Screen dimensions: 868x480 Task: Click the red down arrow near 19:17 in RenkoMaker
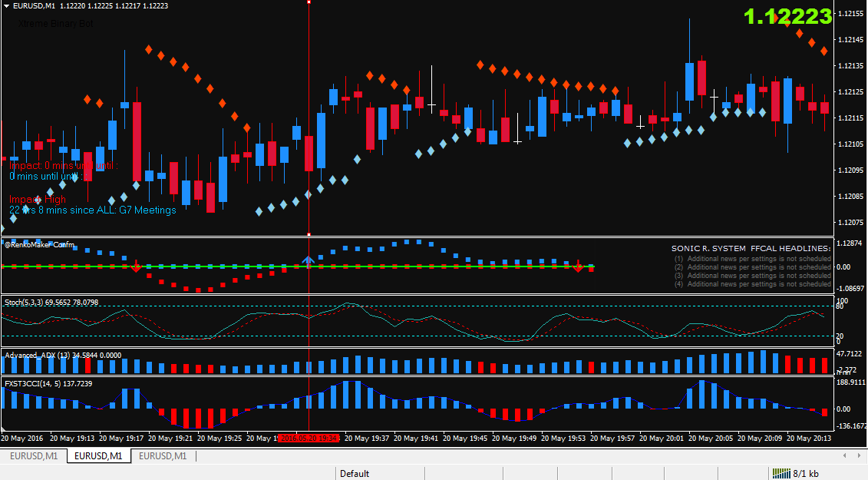(136, 266)
